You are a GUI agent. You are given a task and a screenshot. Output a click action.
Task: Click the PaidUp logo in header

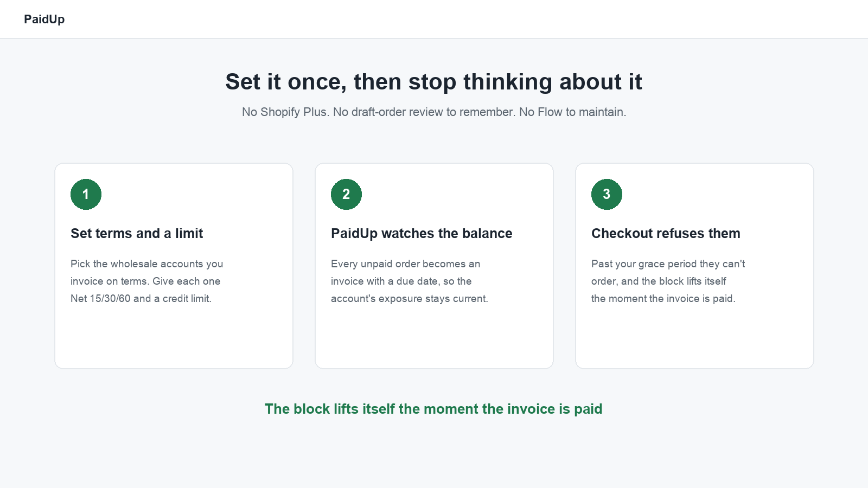(x=44, y=19)
